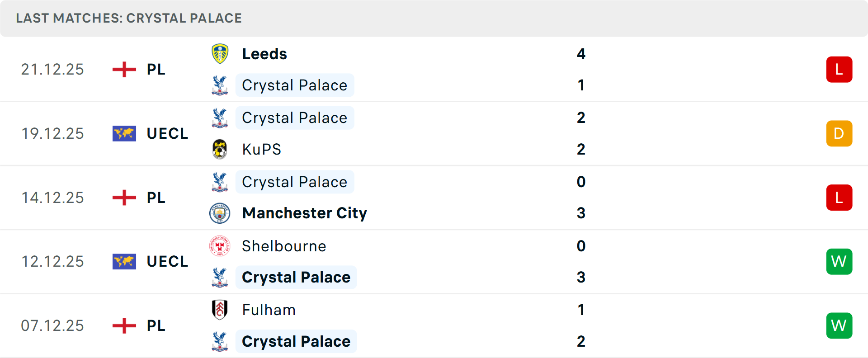
Task: Click green W badge for Shelbourne match
Action: (x=839, y=261)
